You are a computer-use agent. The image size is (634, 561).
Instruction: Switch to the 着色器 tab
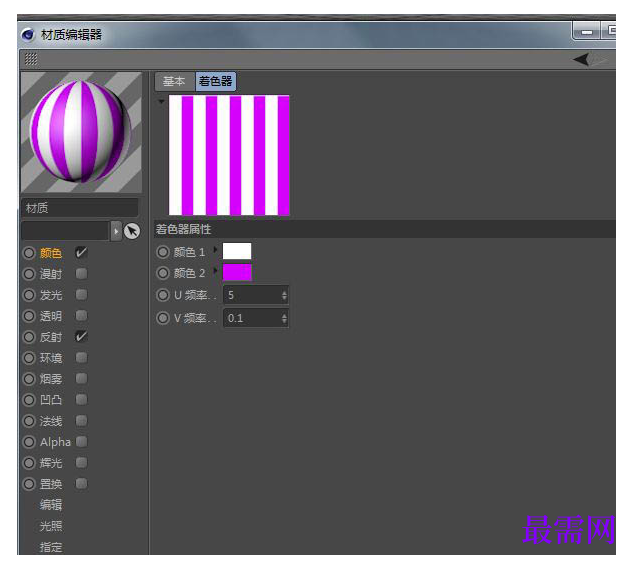[216, 82]
